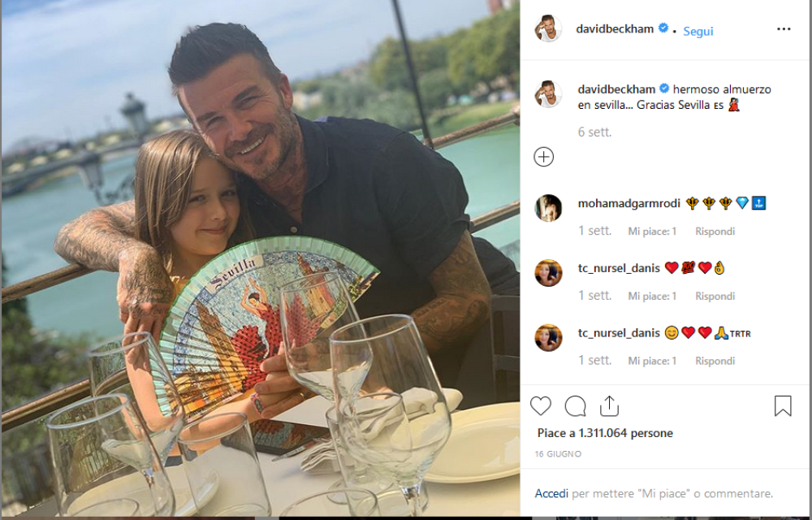Click avatar of tc_nursel_danis TRTR comment
This screenshot has height=520, width=812.
click(548, 338)
